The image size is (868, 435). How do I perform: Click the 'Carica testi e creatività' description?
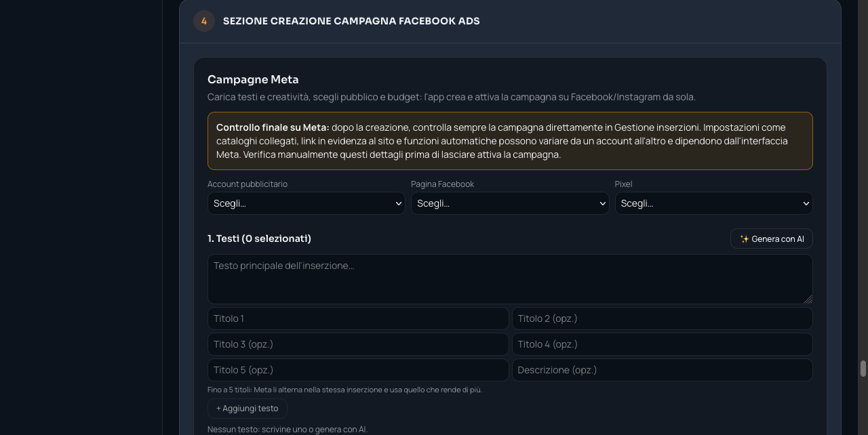pos(452,97)
